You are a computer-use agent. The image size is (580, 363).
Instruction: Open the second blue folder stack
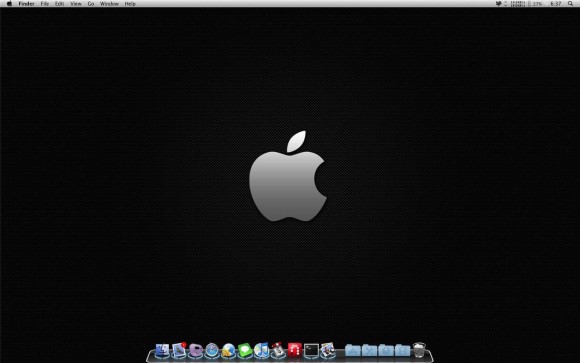coord(369,350)
